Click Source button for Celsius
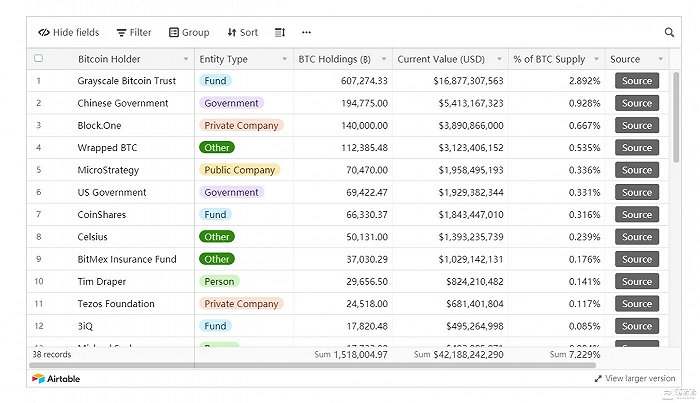The image size is (700, 403). (x=637, y=237)
